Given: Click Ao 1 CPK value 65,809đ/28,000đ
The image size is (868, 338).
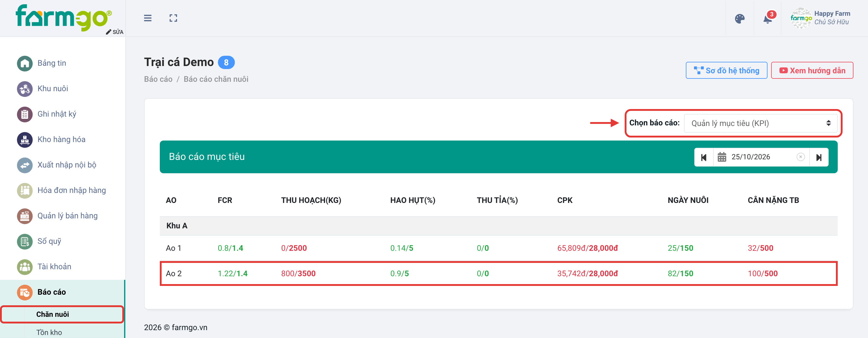Looking at the screenshot, I should click(587, 248).
